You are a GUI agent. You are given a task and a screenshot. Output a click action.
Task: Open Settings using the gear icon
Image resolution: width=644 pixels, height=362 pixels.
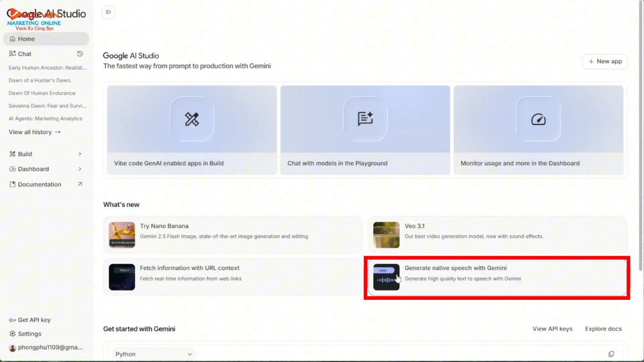(x=12, y=334)
